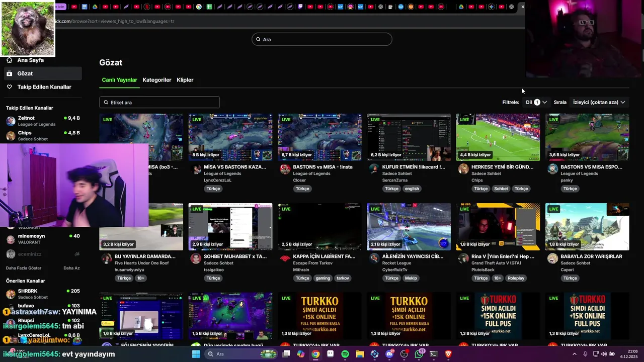Open Ana Sayfa home icon in sidebar
This screenshot has height=362, width=644.
tap(9, 60)
